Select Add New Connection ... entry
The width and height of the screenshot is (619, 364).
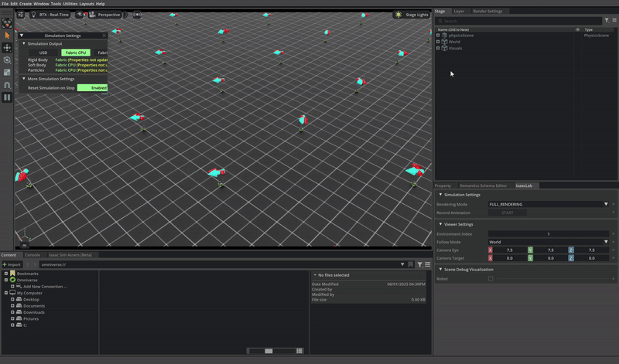pos(45,286)
